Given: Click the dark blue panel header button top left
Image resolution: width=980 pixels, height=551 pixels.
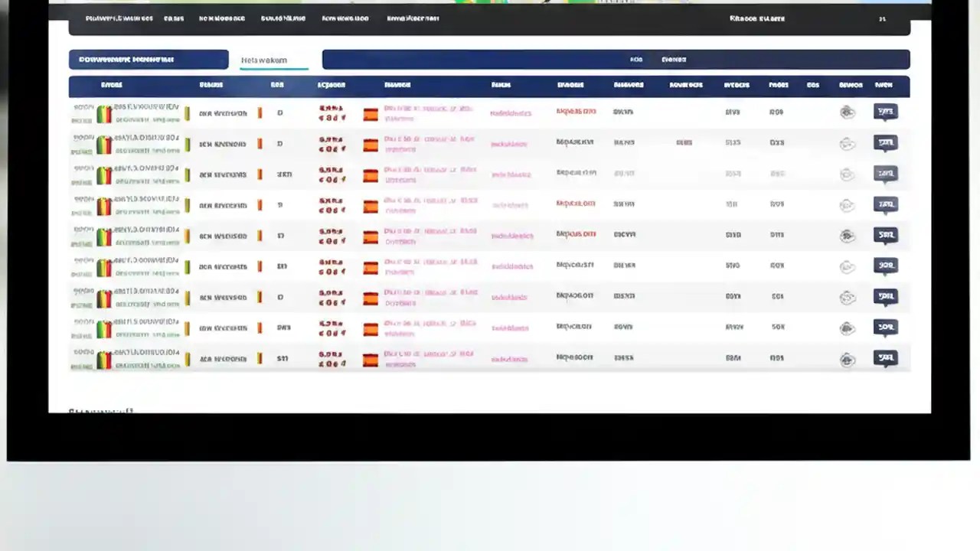Looking at the screenshot, I should coord(148,59).
